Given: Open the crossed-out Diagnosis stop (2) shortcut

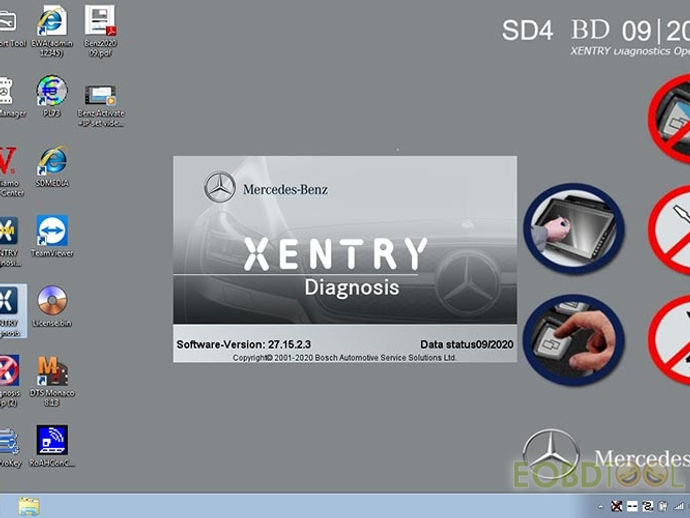Looking at the screenshot, I should (x=10, y=381).
